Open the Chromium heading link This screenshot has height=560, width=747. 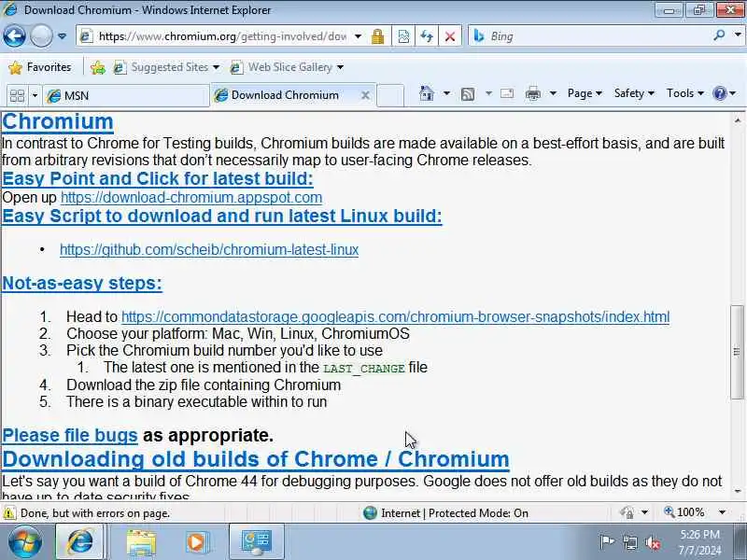[58, 121]
